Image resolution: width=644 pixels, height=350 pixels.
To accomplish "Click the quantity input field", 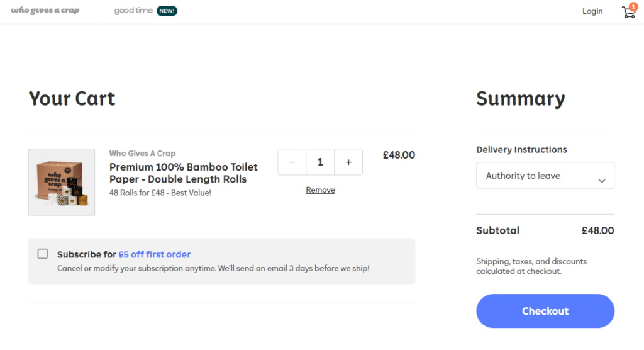I will 320,162.
